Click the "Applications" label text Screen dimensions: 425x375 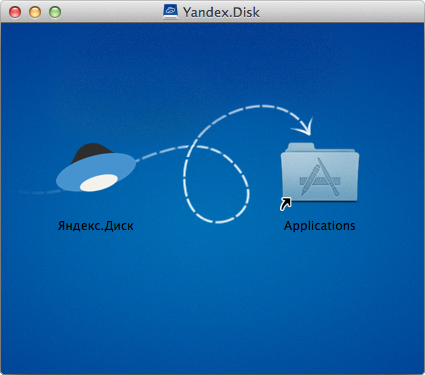(319, 226)
